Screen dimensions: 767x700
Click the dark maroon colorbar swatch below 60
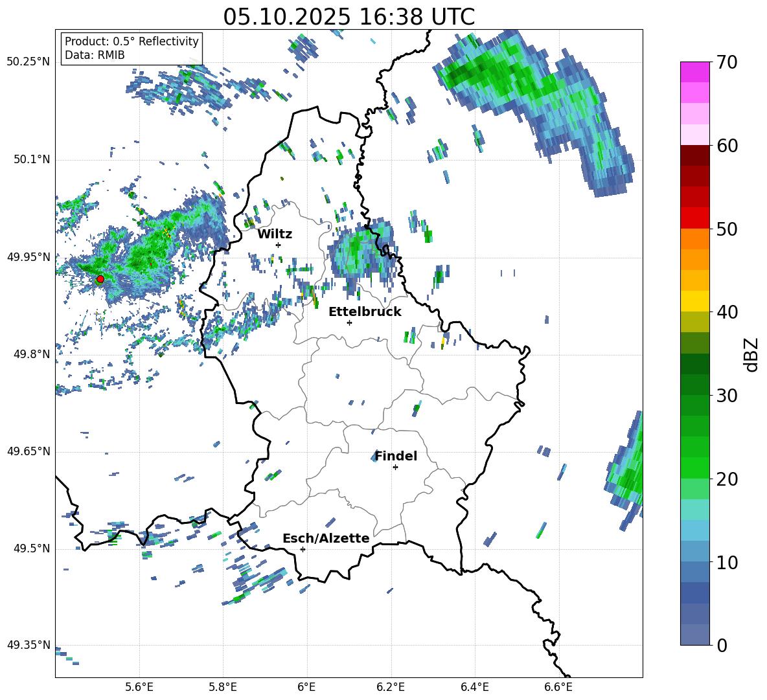(694, 155)
